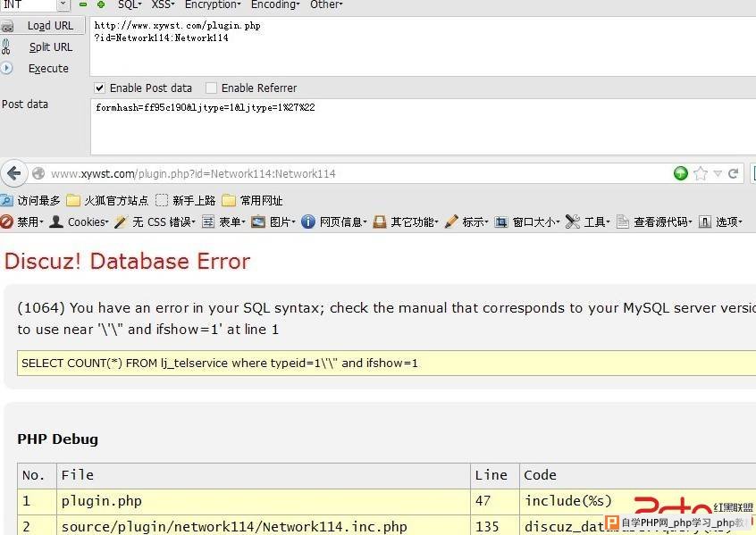Screen dimensions: 756x535
Task: Click the Split URL scissors icon
Action: pos(6,46)
